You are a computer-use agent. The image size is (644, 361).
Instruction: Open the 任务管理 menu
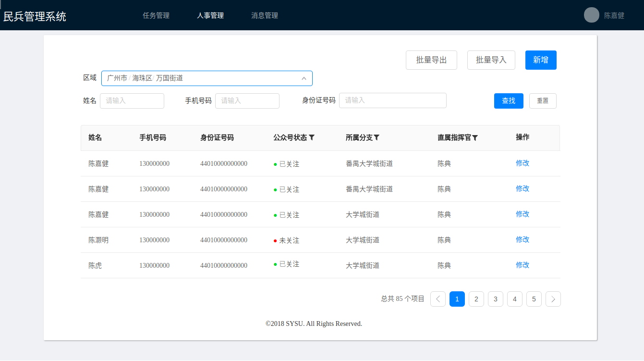tap(156, 15)
